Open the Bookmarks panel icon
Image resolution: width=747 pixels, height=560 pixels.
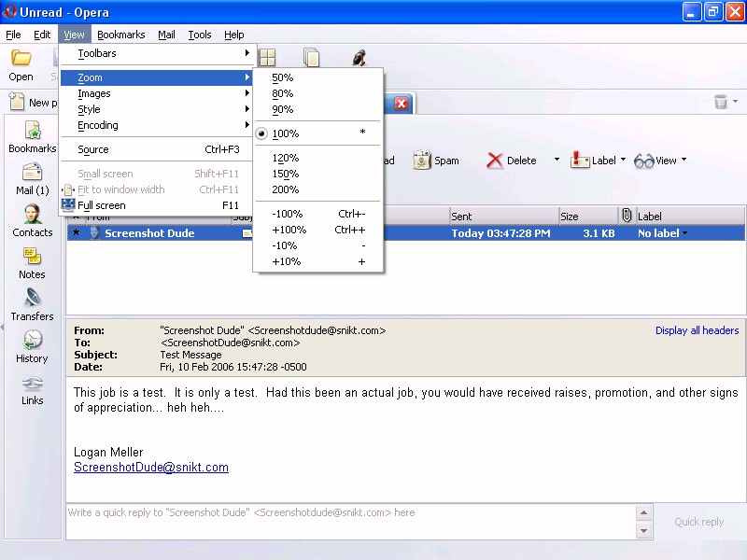33,130
